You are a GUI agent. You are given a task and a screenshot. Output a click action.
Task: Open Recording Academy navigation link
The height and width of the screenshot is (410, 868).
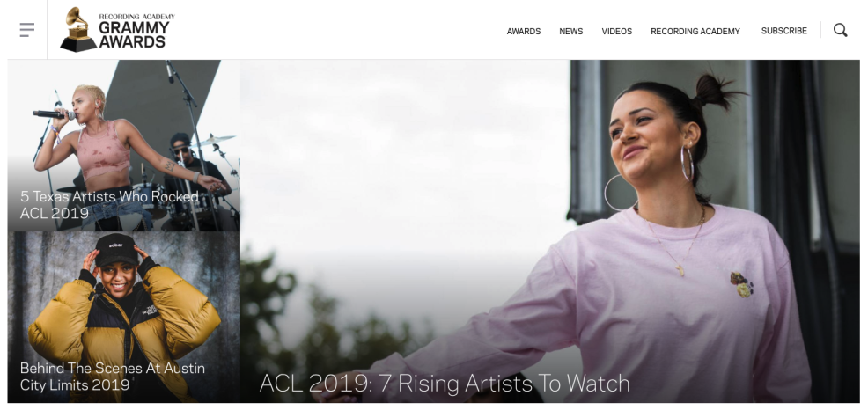(x=695, y=32)
